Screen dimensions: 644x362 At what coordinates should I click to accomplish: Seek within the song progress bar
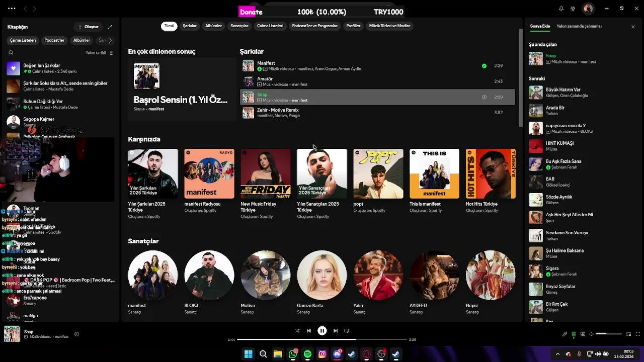click(321, 339)
